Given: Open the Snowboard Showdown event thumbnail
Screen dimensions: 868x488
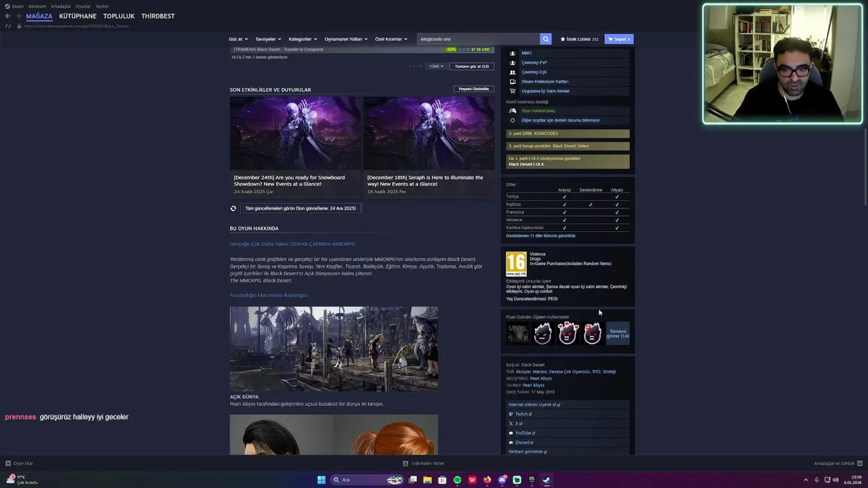Looking at the screenshot, I should pos(295,133).
